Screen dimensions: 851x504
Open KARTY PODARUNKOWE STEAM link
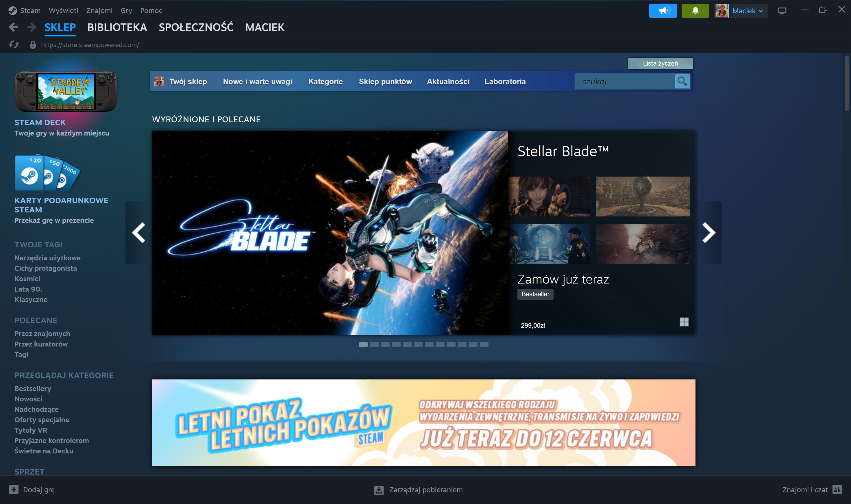pyautogui.click(x=61, y=205)
